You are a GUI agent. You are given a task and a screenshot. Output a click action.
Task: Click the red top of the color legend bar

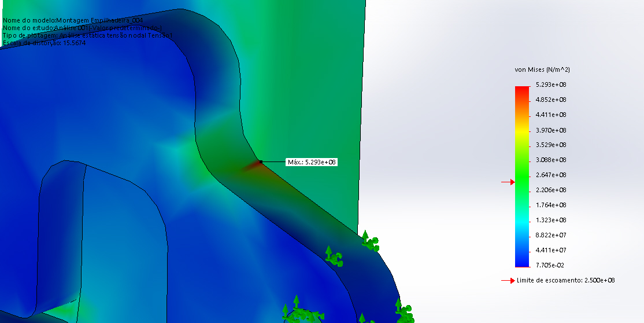tap(522, 90)
